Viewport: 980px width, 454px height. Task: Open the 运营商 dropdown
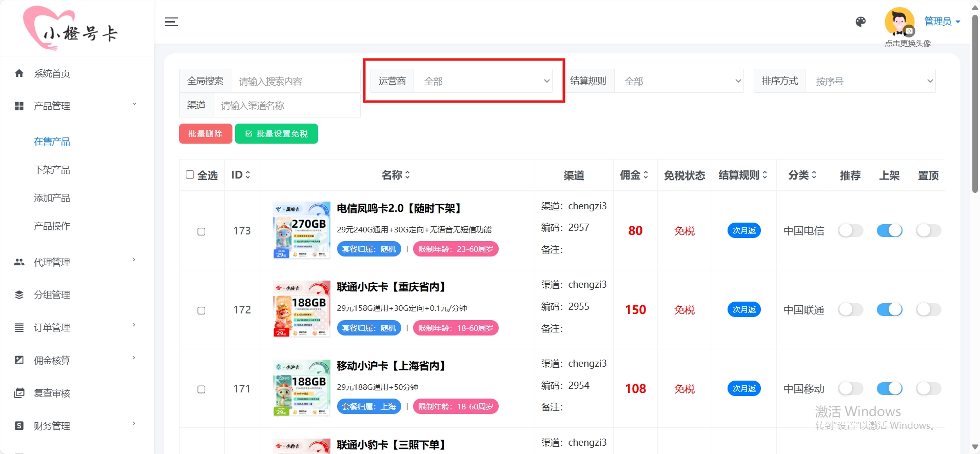point(483,81)
